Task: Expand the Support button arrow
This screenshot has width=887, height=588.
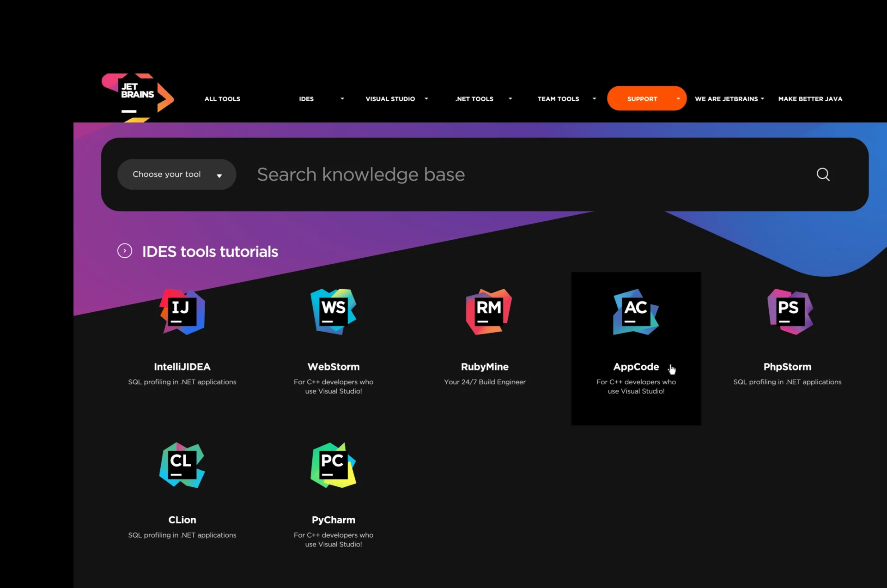Action: (x=678, y=99)
